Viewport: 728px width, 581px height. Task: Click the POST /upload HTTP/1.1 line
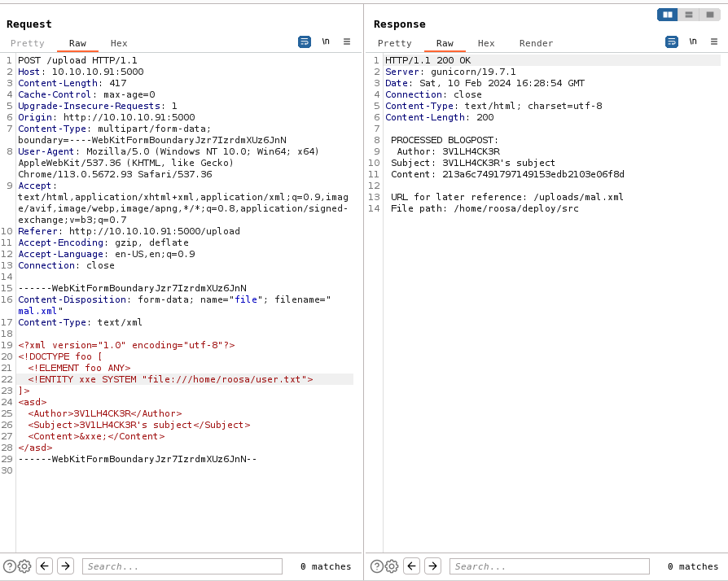(x=77, y=60)
